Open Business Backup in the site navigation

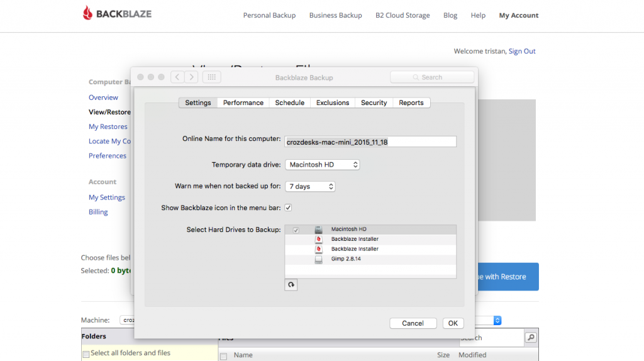(336, 15)
